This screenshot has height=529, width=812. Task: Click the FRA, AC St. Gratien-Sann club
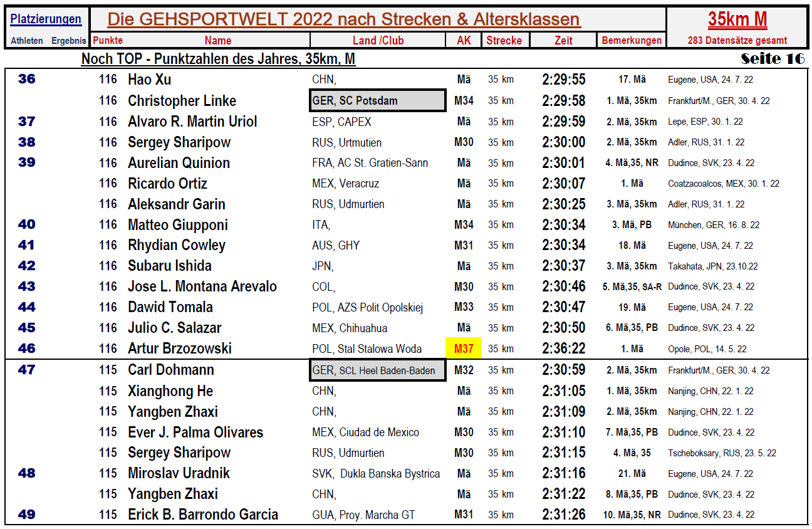[370, 163]
